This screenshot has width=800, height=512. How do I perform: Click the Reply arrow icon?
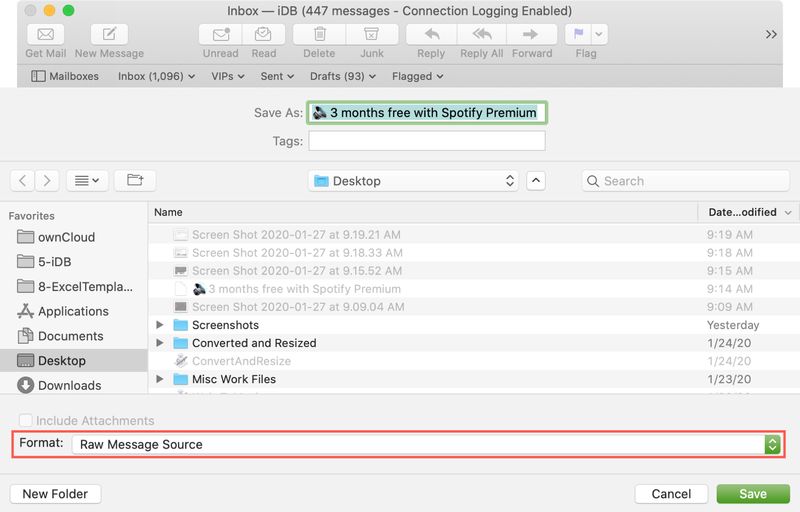click(x=432, y=34)
